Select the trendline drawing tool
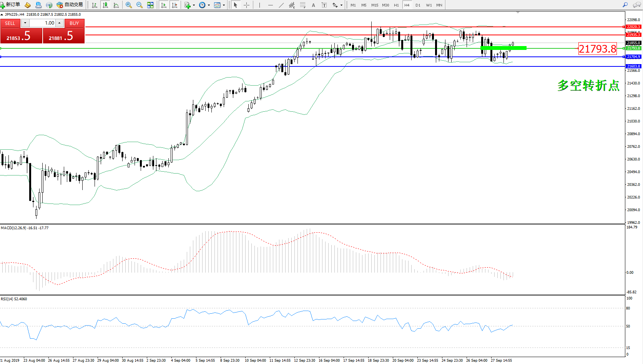 point(281,5)
